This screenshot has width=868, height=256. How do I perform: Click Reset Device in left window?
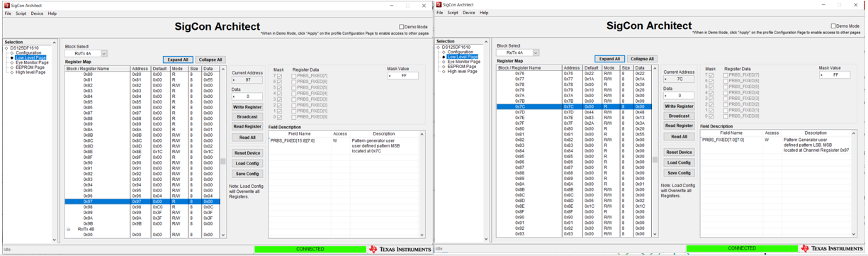click(247, 153)
